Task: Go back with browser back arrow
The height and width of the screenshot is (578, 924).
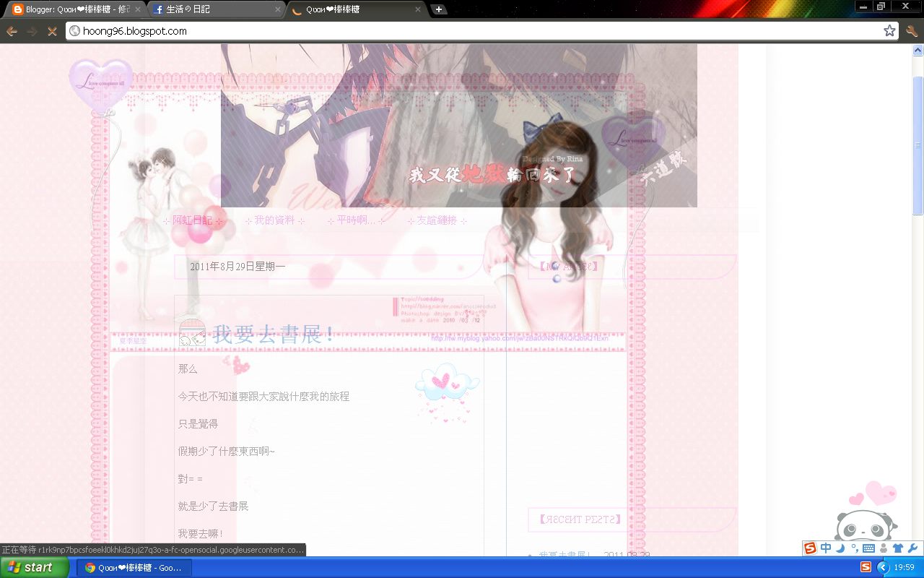Action: [x=12, y=31]
